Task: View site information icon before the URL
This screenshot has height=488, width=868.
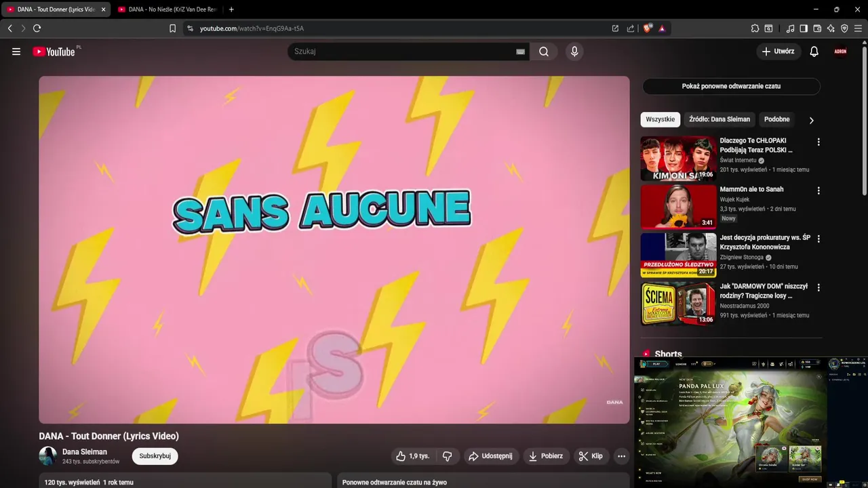Action: (190, 28)
